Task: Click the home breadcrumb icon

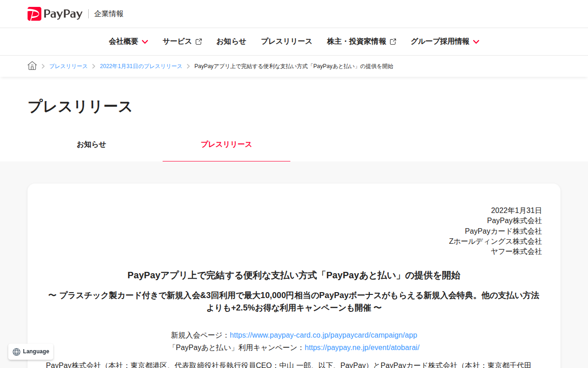Action: pyautogui.click(x=32, y=66)
